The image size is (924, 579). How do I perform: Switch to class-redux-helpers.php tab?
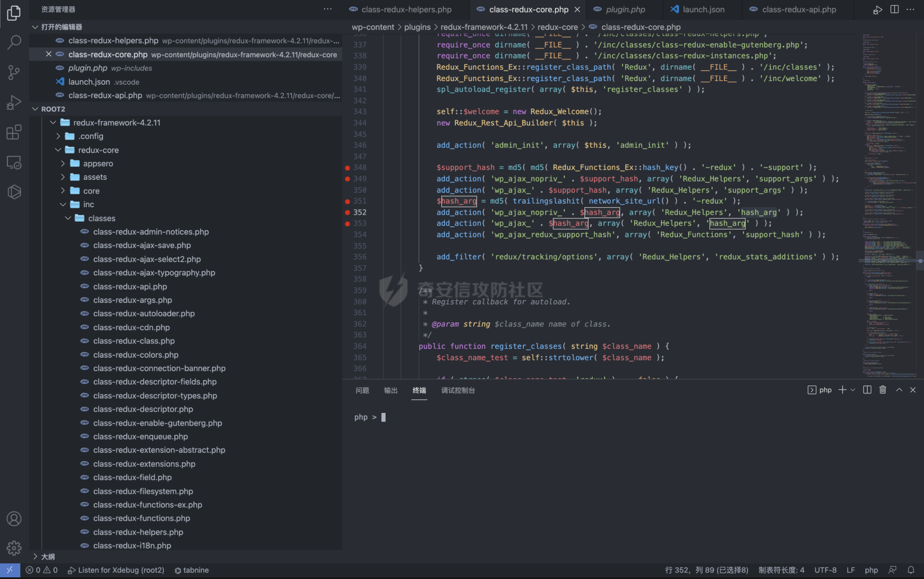pos(406,9)
